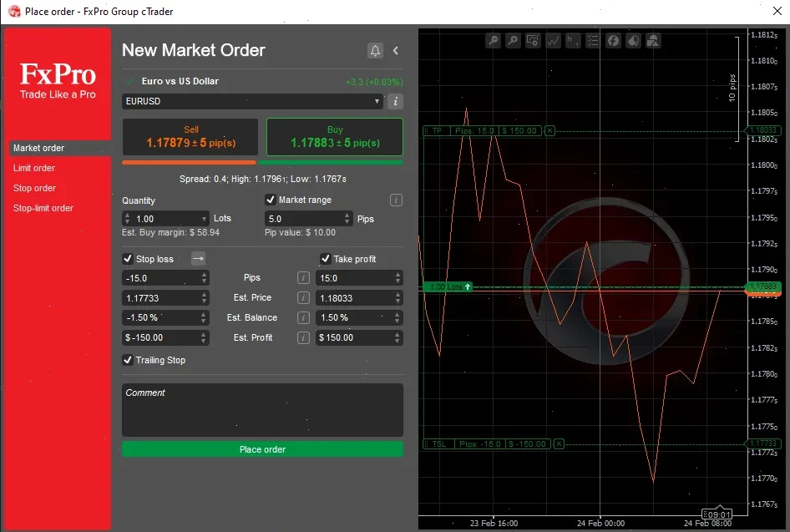Click the chart type icon

(x=553, y=40)
